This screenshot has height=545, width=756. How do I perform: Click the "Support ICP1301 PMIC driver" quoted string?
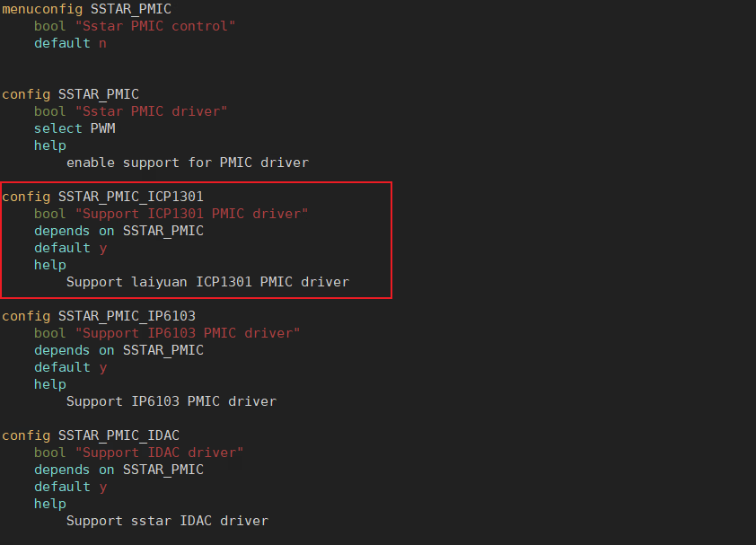191,214
